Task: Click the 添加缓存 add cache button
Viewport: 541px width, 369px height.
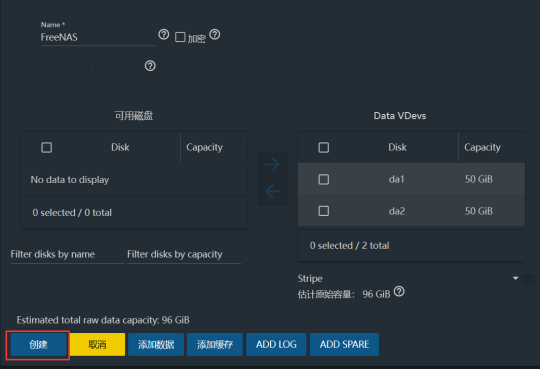Action: 215,344
